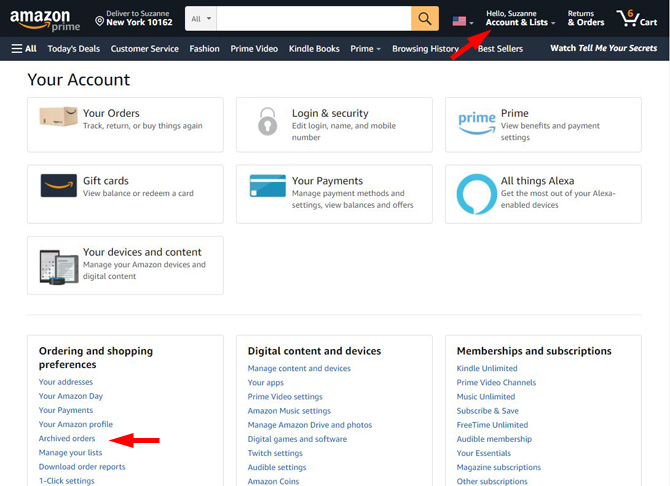Open Today's Deals in navigation bar
The height and width of the screenshot is (486, 670).
pos(73,49)
